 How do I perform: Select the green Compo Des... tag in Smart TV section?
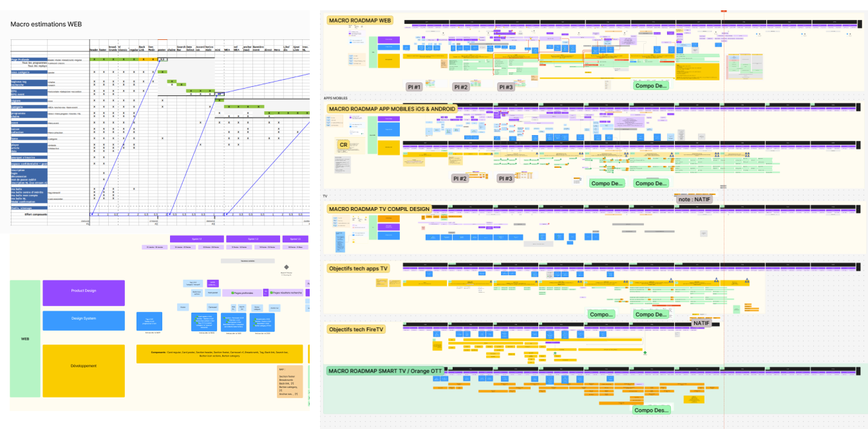coord(650,409)
